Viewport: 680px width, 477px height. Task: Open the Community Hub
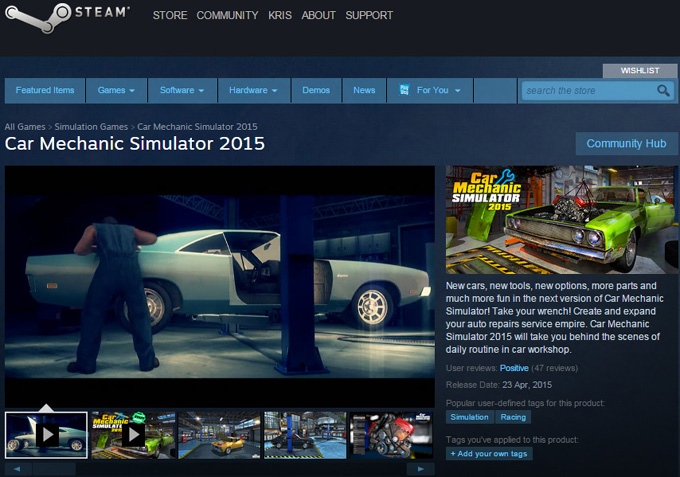point(626,144)
